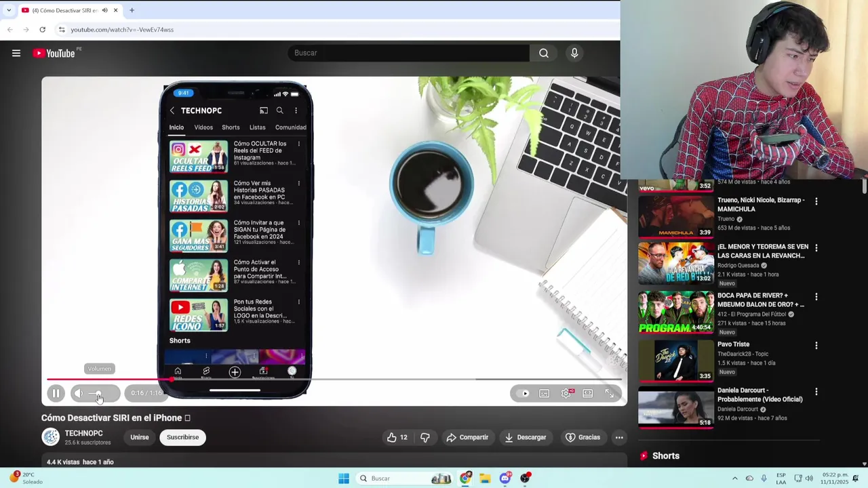Open the TECHNOPC channel name link
This screenshot has height=488, width=868.
coord(84,433)
